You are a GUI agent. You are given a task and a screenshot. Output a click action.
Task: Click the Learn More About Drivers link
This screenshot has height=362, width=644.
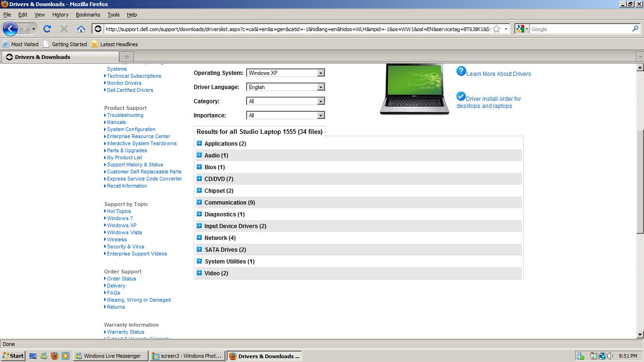pos(498,74)
